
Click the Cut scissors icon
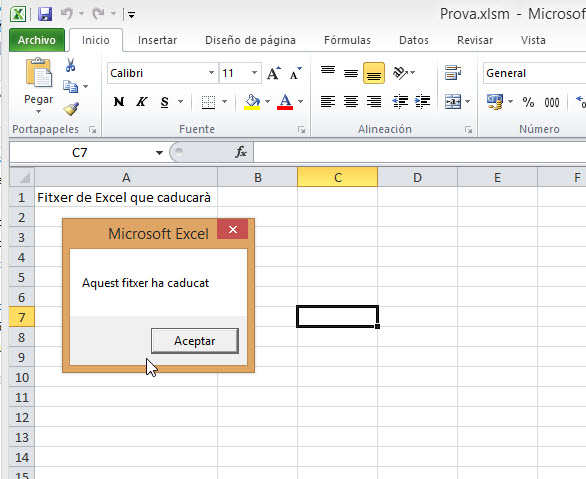click(70, 65)
